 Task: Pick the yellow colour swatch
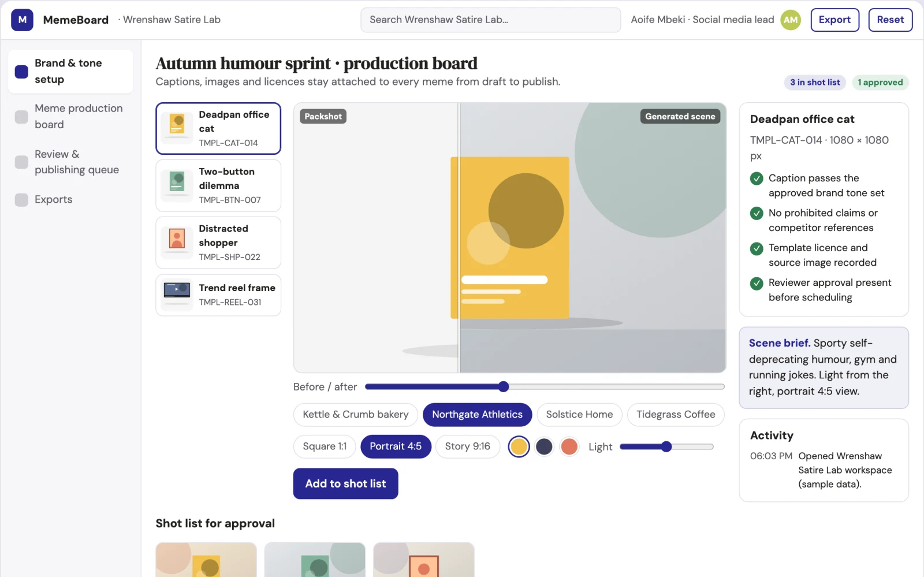click(x=519, y=446)
